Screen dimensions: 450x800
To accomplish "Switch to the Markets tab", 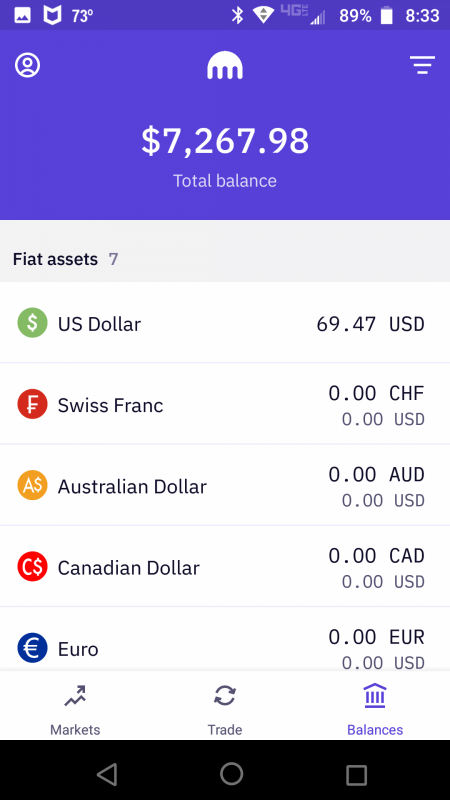I will click(x=75, y=710).
